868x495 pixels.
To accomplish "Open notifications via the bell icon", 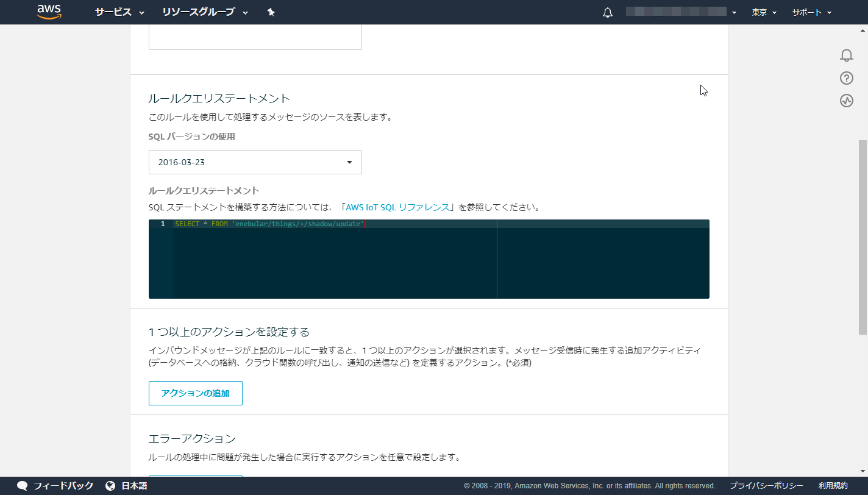I will click(607, 12).
